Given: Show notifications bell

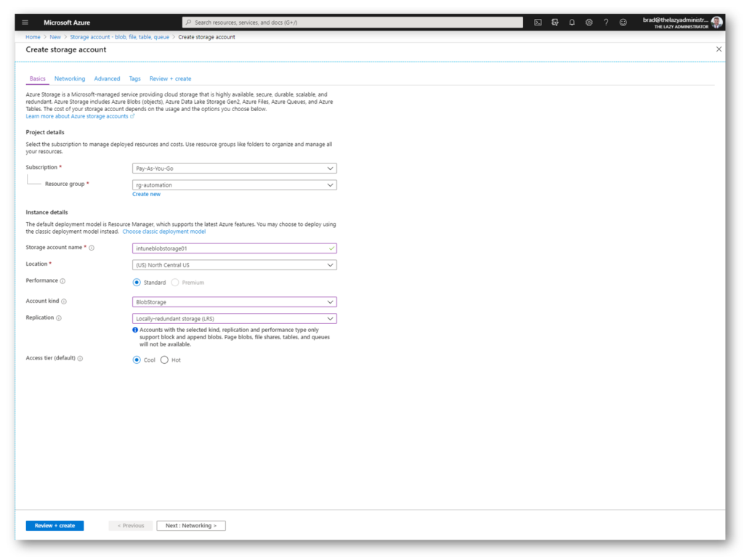Looking at the screenshot, I should (x=572, y=23).
